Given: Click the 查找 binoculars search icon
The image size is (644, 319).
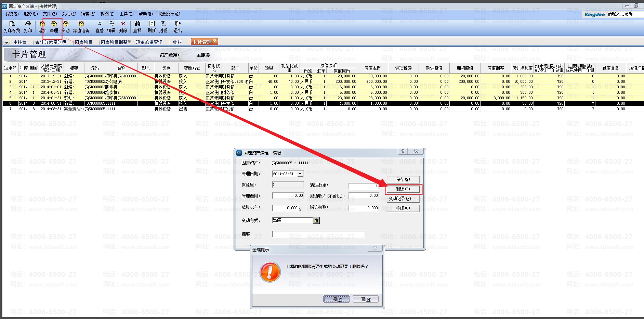Looking at the screenshot, I should pyautogui.click(x=137, y=24).
